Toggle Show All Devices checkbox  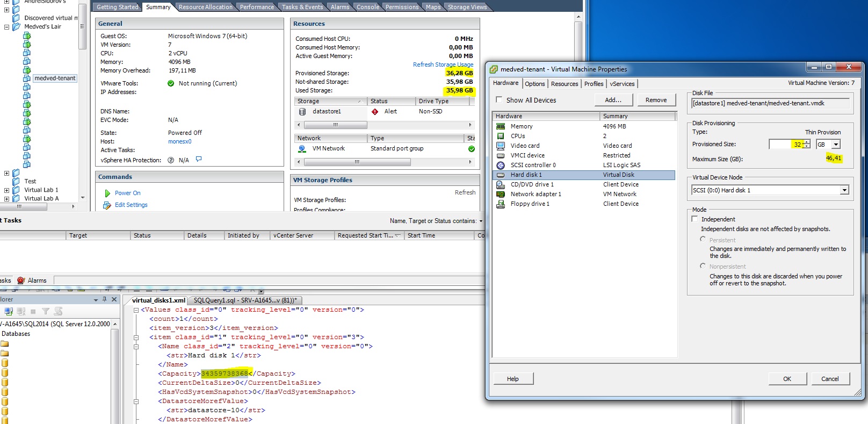(x=499, y=99)
